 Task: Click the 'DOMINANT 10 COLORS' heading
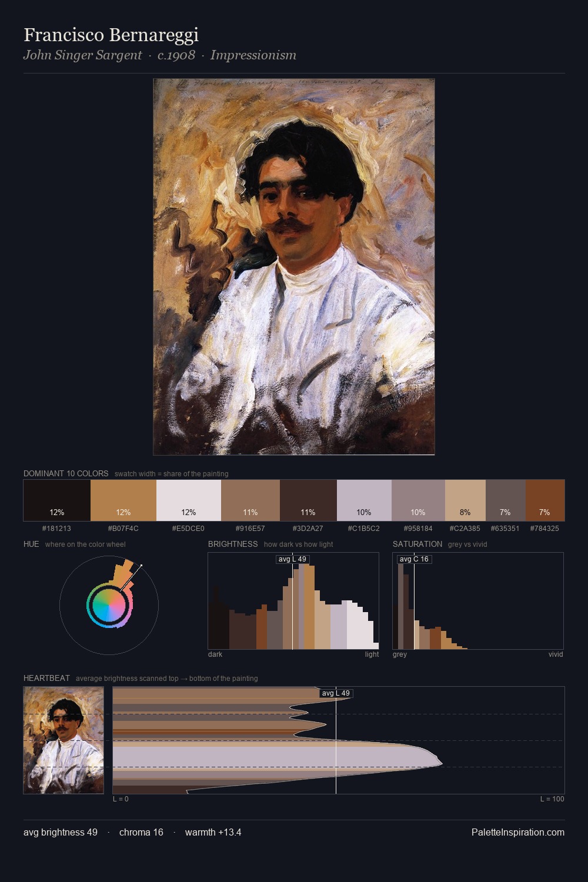[x=66, y=473]
